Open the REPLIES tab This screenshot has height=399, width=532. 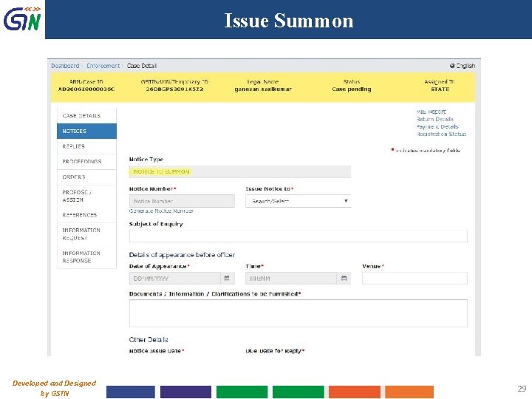(86, 146)
